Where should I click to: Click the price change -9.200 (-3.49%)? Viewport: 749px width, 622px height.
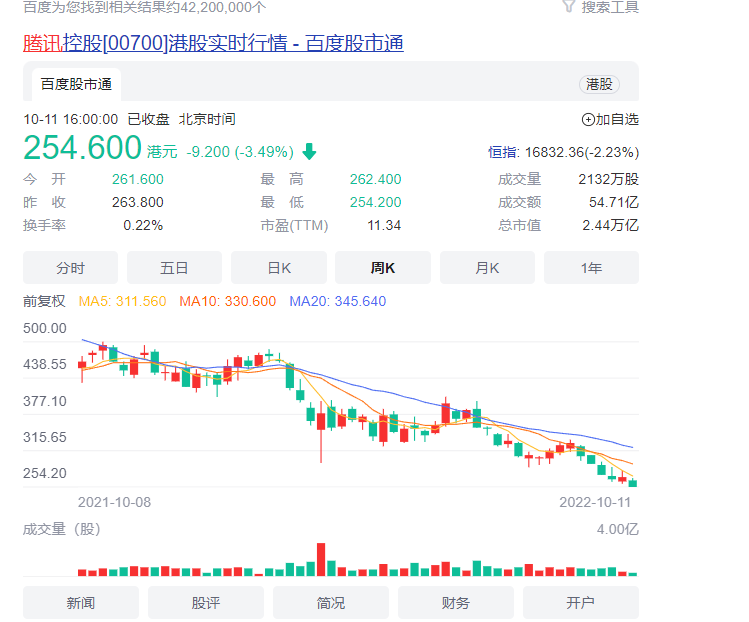[240, 152]
